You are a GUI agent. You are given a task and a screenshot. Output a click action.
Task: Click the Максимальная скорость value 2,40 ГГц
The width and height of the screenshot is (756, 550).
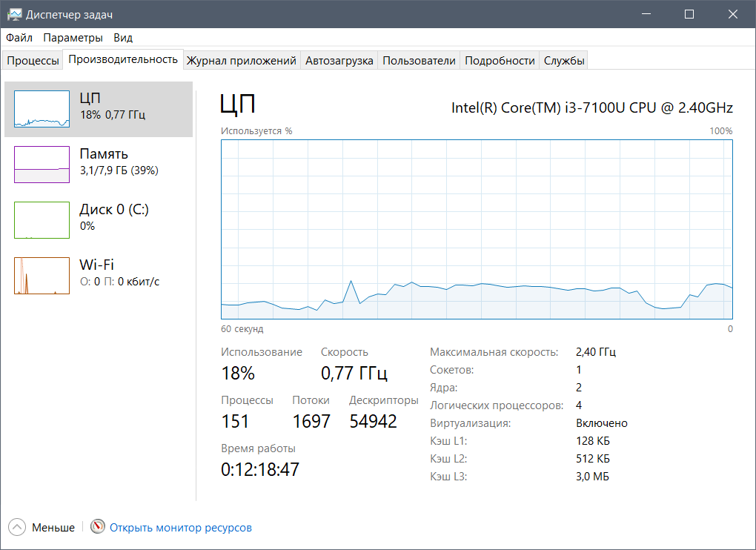coord(595,352)
